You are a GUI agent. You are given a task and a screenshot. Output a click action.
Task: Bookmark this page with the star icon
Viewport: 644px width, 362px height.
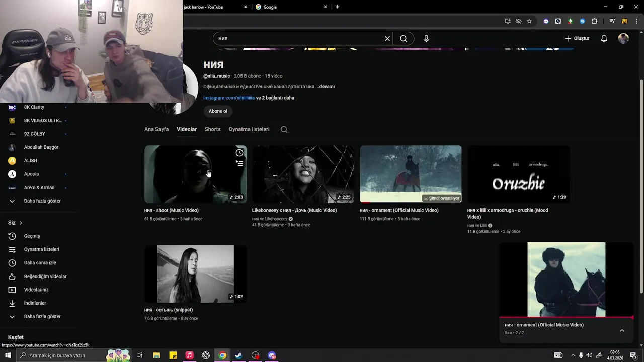point(529,21)
